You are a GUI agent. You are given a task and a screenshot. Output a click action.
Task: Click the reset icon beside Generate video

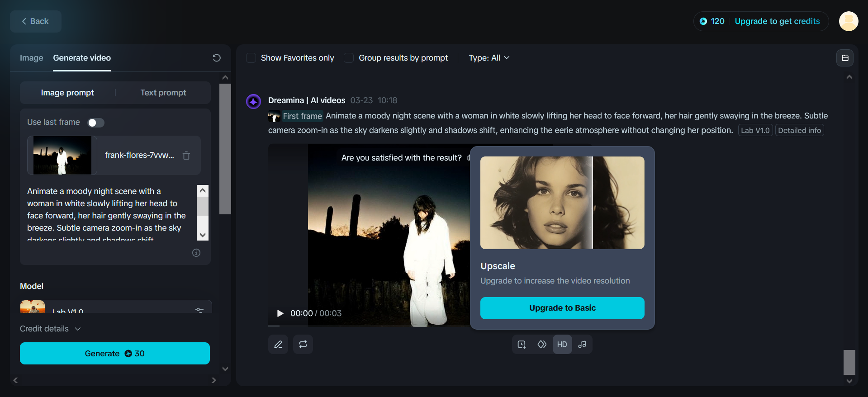click(217, 58)
